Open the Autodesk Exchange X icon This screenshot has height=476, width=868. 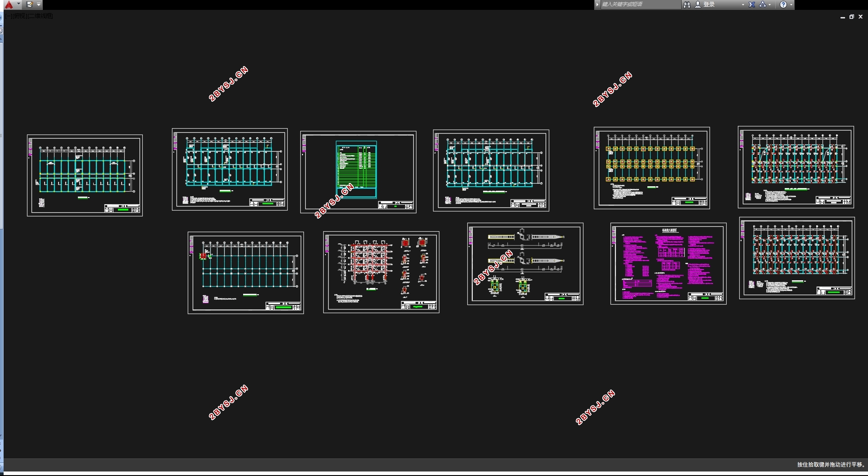tap(752, 4)
